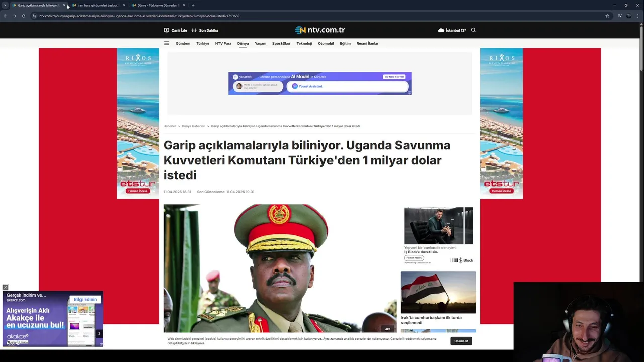The image size is (644, 362).
Task: Click 'Hemen Keşfet' on İş Black ad
Action: [x=414, y=258]
